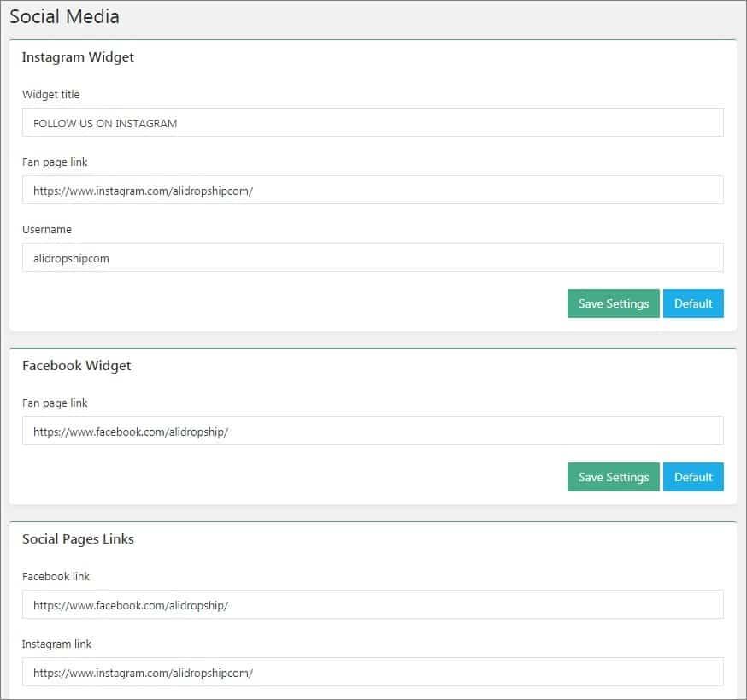
Task: Reset Facebook Widget with Default button
Action: [x=693, y=477]
